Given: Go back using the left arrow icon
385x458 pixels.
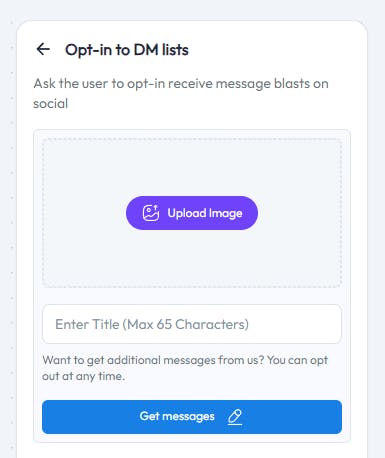Looking at the screenshot, I should pos(43,49).
